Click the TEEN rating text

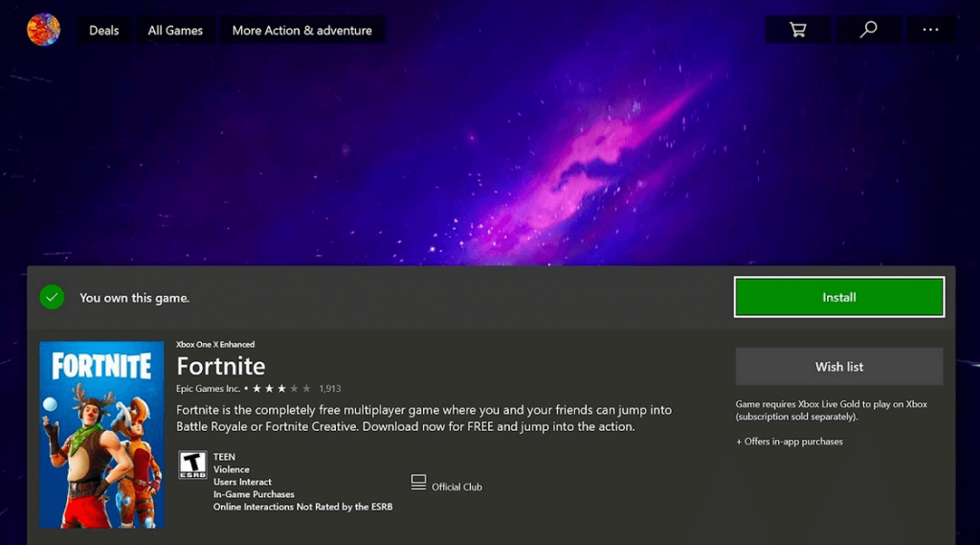224,457
